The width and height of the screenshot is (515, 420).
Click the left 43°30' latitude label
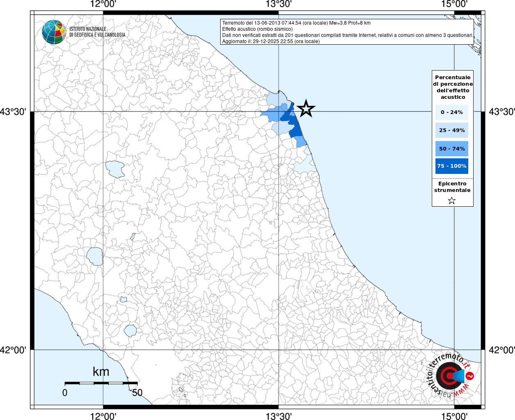[x=13, y=112]
